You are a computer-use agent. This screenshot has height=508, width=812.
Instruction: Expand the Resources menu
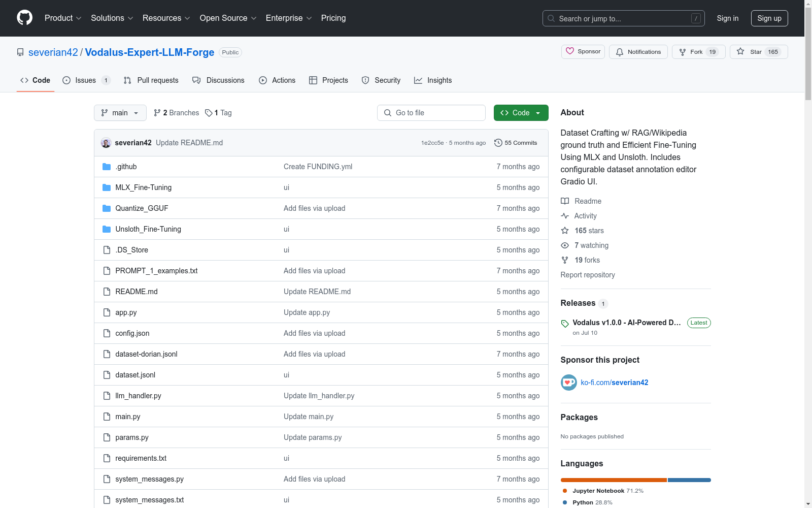click(x=166, y=18)
